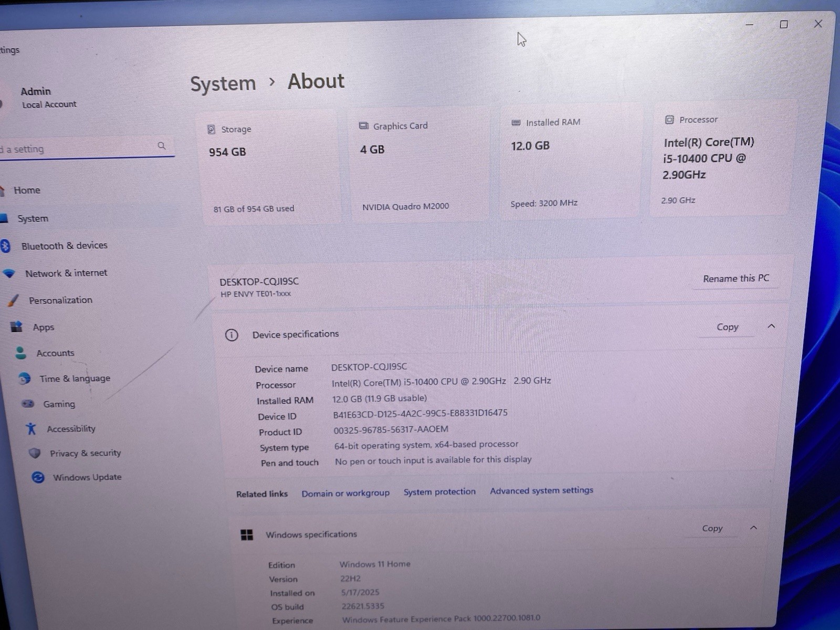Click System in the breadcrumb
Image resolution: width=840 pixels, height=630 pixels.
tap(223, 84)
